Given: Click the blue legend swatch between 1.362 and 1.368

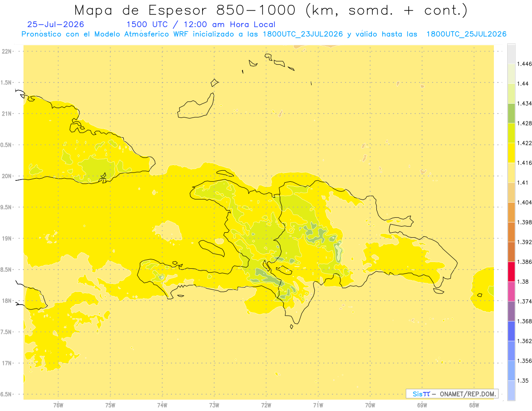Looking at the screenshot, I should click(x=511, y=331).
